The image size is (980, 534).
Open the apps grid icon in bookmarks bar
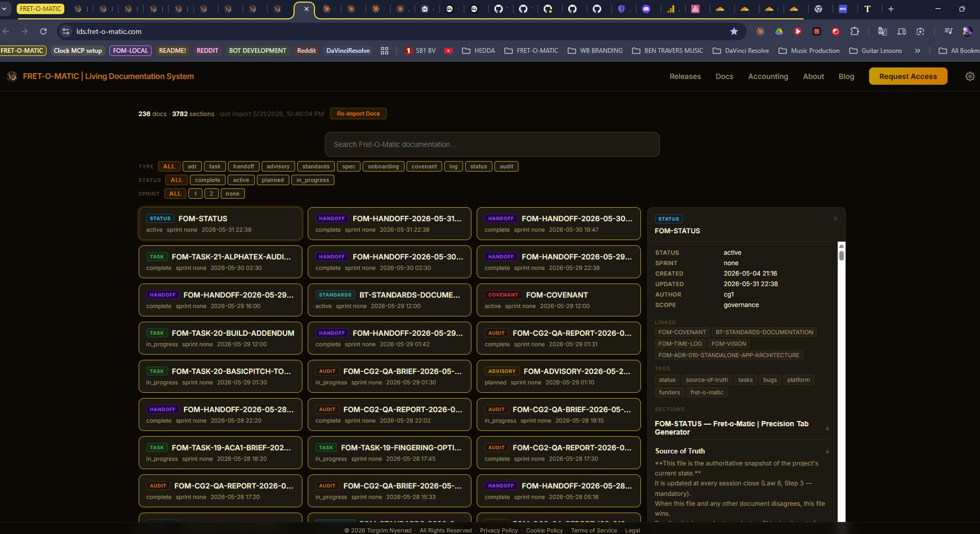(x=385, y=51)
